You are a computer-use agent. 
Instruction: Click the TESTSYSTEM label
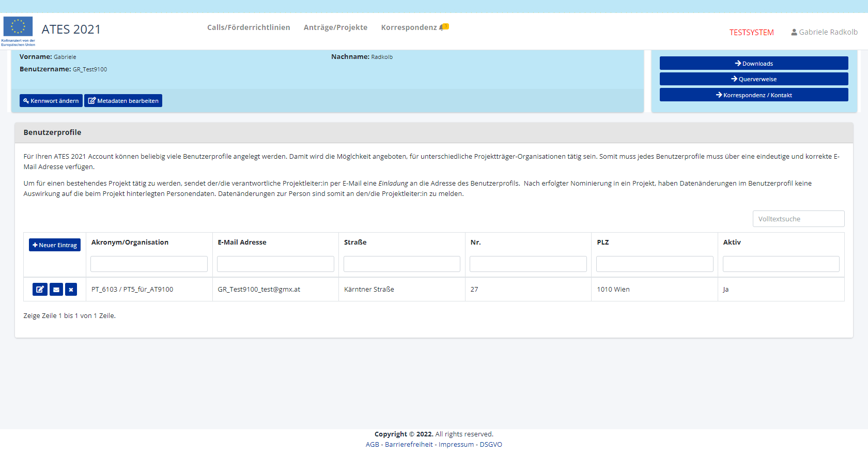[x=752, y=33]
